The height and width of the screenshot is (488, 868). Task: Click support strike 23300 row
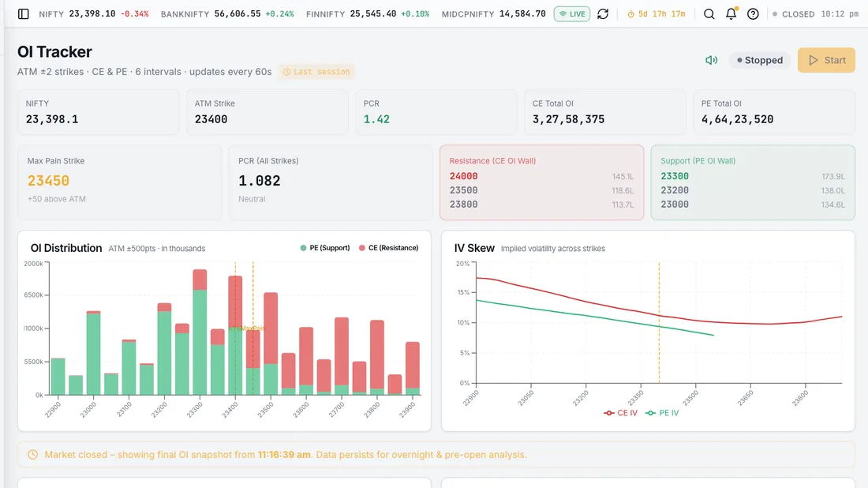[752, 176]
